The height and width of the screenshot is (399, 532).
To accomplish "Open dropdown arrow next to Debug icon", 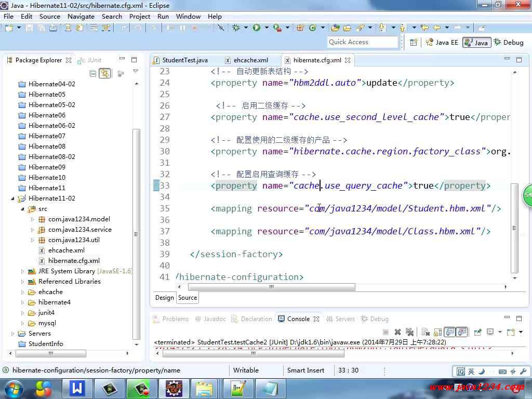I will (x=246, y=28).
